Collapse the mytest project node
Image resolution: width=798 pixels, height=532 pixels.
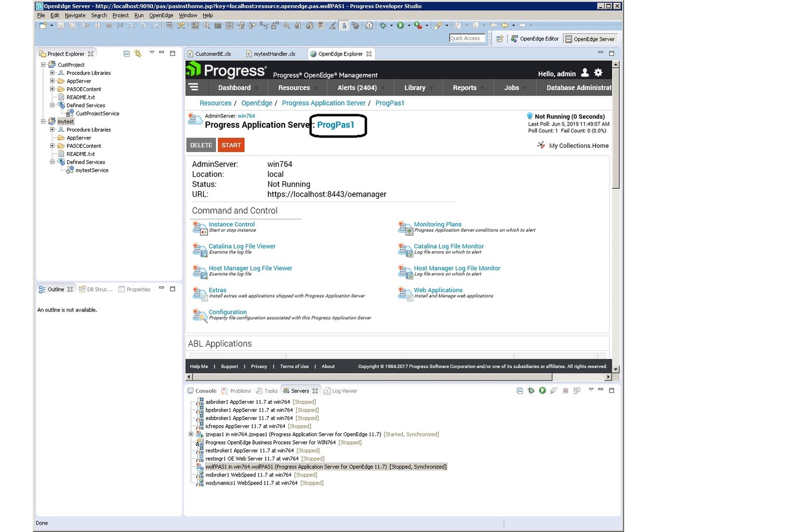pos(43,121)
